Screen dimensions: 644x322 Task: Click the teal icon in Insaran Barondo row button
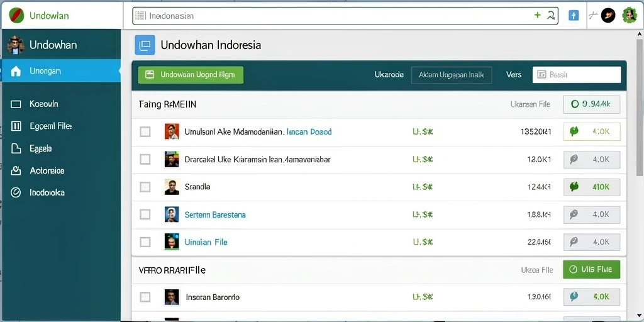574,296
